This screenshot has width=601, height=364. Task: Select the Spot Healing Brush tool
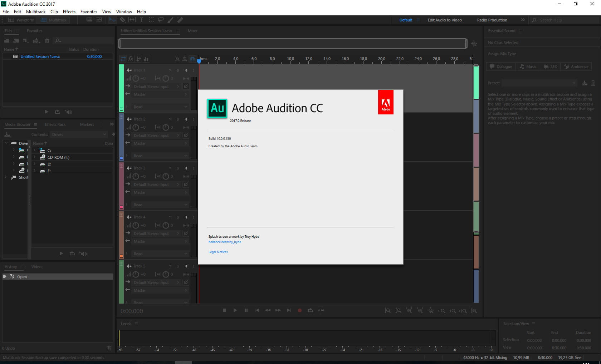180,20
